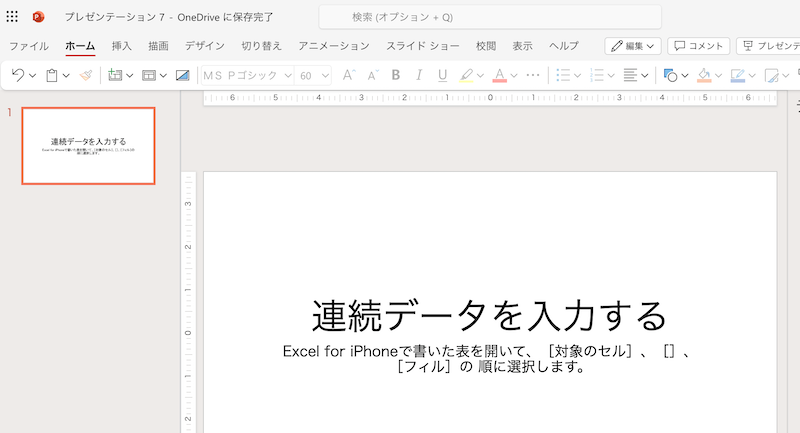
Task: Toggle Underline formatting
Action: pyautogui.click(x=442, y=75)
